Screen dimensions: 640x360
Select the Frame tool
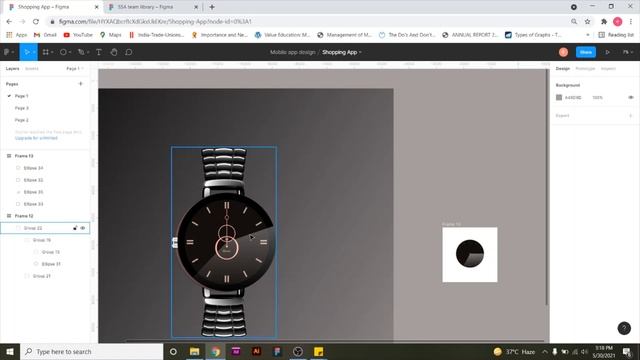(46, 52)
